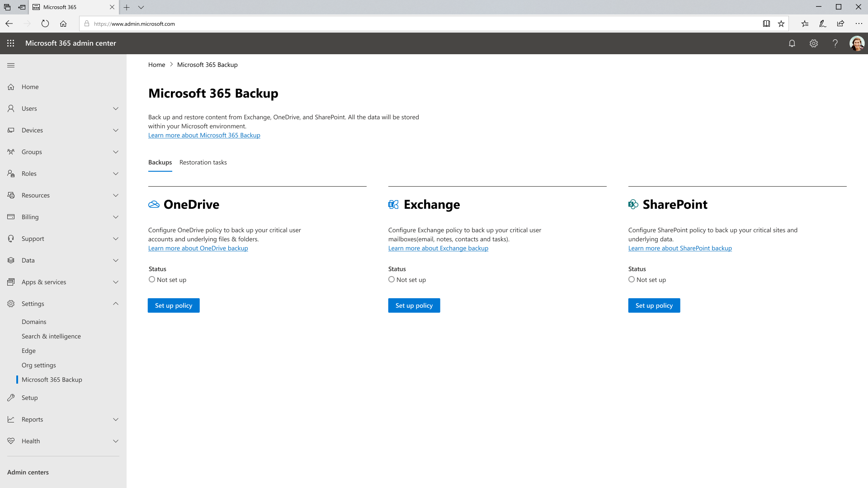
Task: Click the profile avatar in the top bar
Action: 857,43
